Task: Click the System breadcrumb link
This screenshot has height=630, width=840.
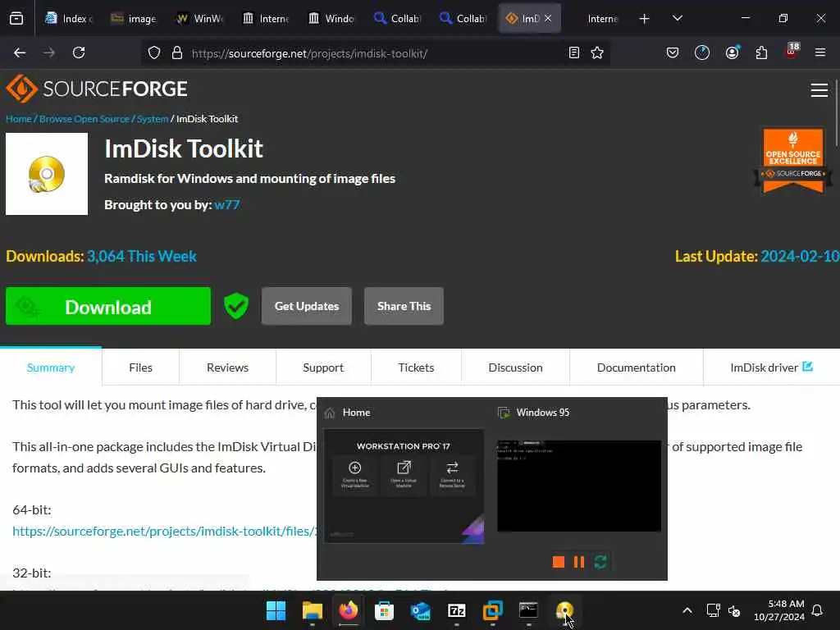Action: [x=153, y=119]
